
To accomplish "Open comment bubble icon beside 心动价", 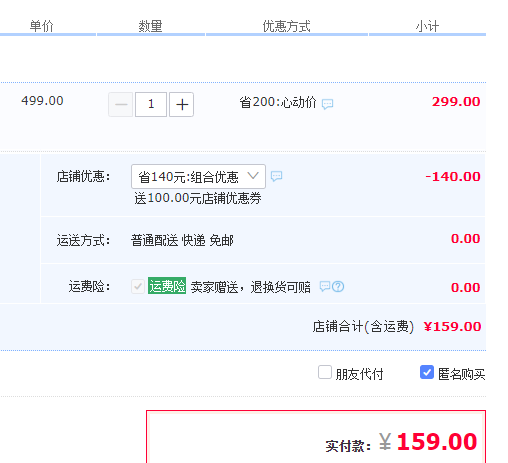I will (327, 104).
